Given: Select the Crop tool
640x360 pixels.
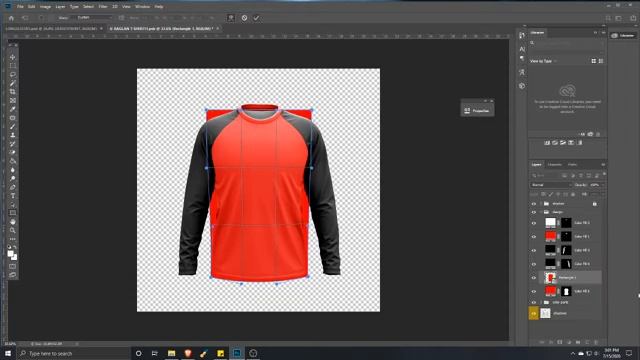Looking at the screenshot, I should coord(13,92).
